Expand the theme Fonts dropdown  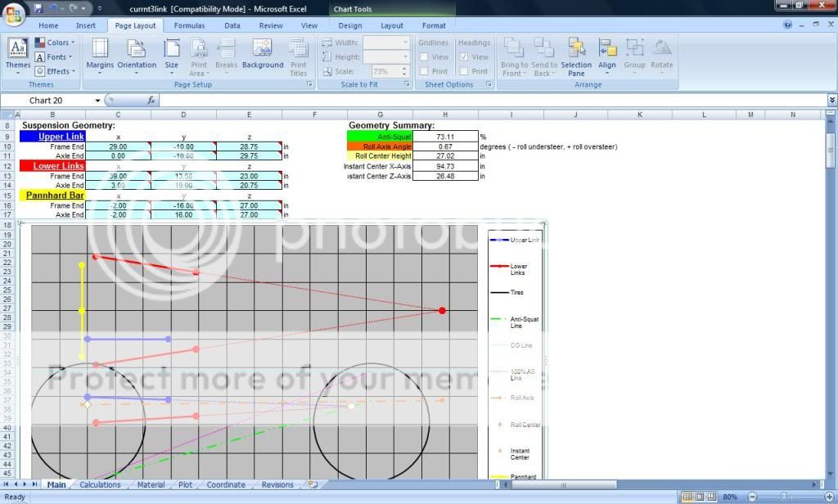(x=54, y=57)
